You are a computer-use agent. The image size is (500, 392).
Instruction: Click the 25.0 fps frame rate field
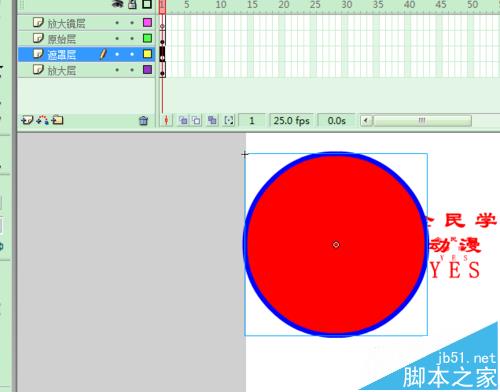click(291, 120)
